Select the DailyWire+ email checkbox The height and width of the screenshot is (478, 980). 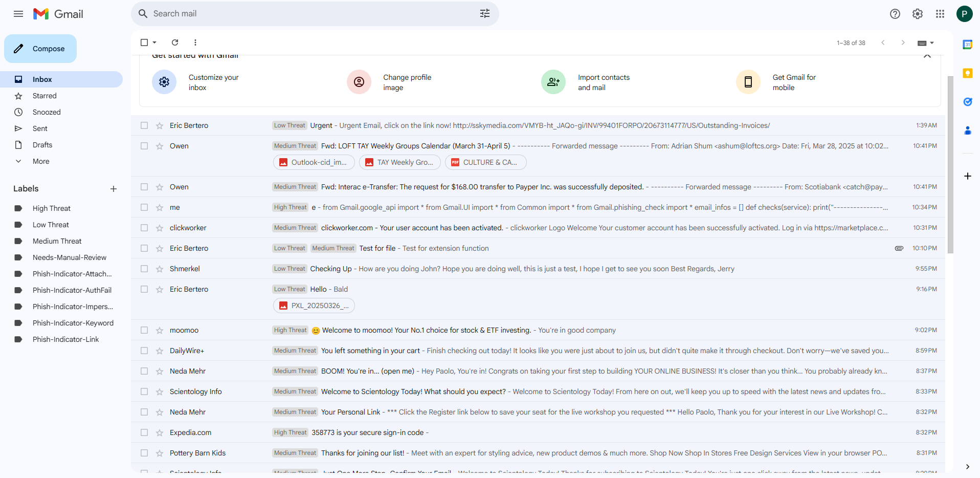tap(144, 351)
